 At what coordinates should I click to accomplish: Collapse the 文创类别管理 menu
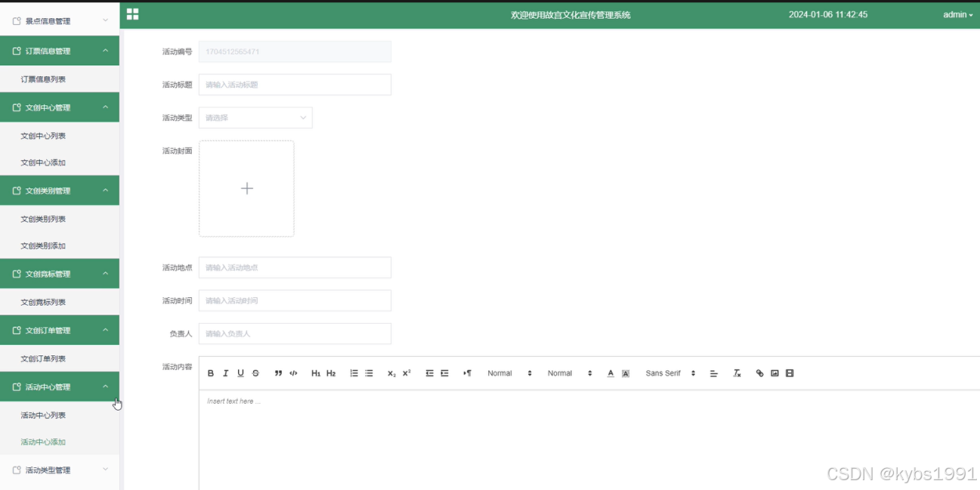[x=60, y=191]
